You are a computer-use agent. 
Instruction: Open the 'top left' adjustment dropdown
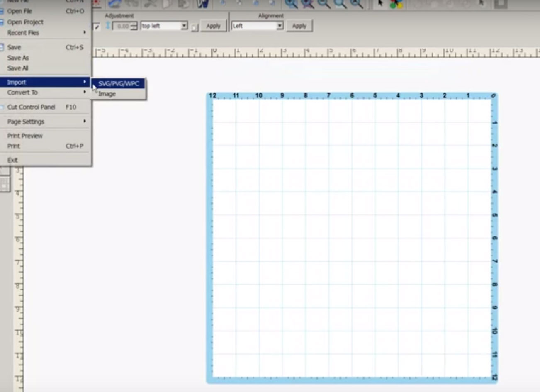184,26
